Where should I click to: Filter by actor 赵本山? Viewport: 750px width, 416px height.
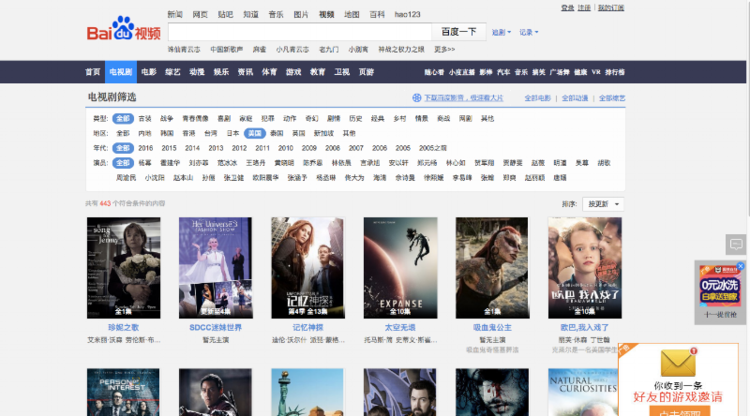[183, 178]
